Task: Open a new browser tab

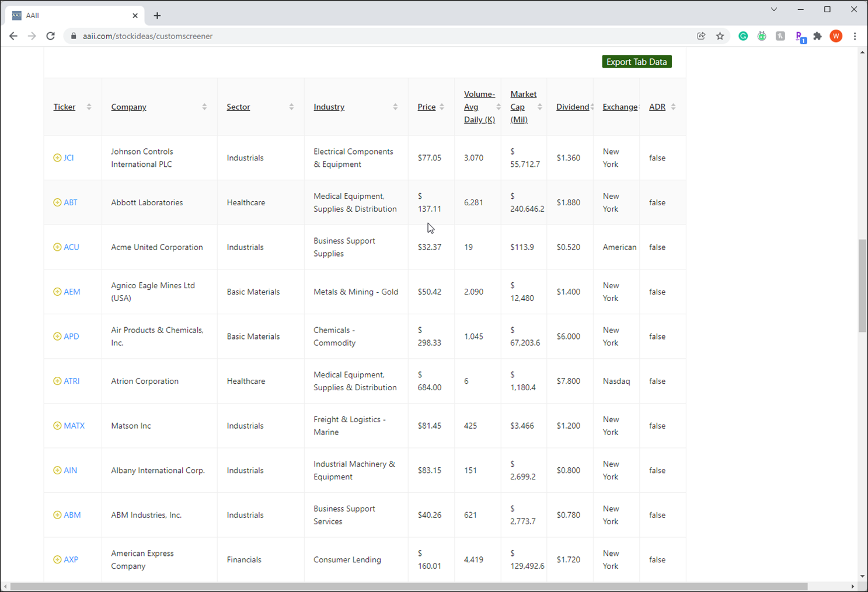Action: click(x=157, y=16)
